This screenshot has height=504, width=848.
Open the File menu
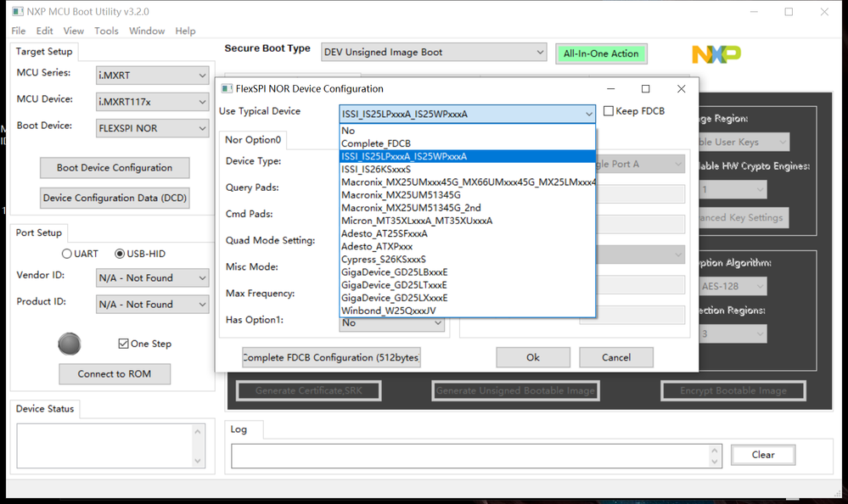19,31
